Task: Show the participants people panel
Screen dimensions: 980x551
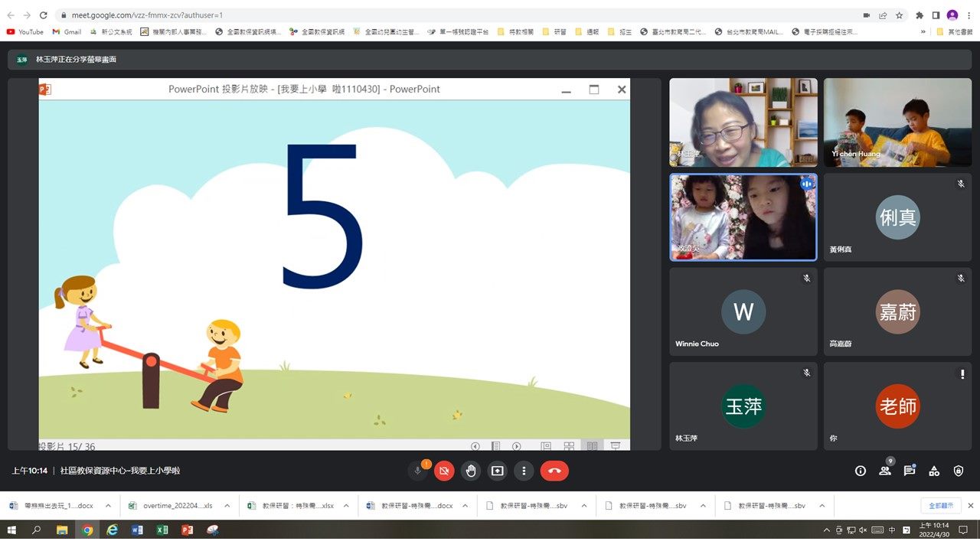Action: click(x=885, y=471)
